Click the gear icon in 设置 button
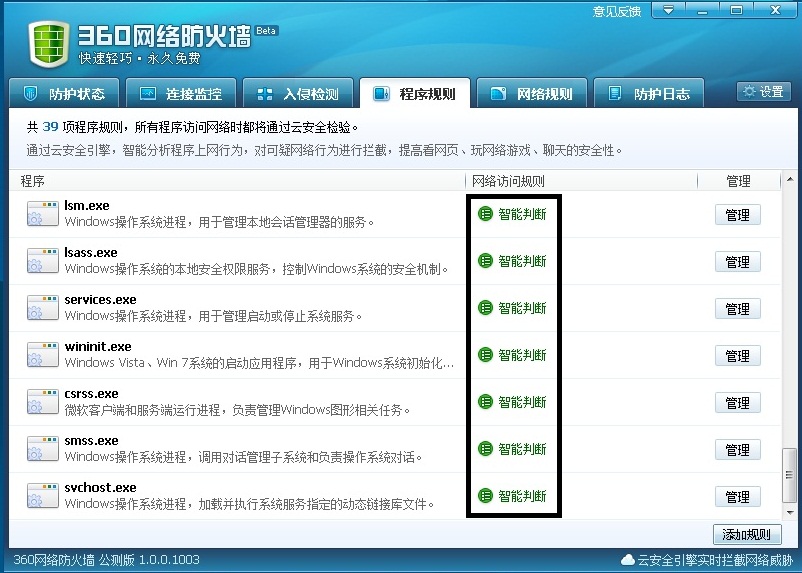The width and height of the screenshot is (802, 573). [x=749, y=92]
